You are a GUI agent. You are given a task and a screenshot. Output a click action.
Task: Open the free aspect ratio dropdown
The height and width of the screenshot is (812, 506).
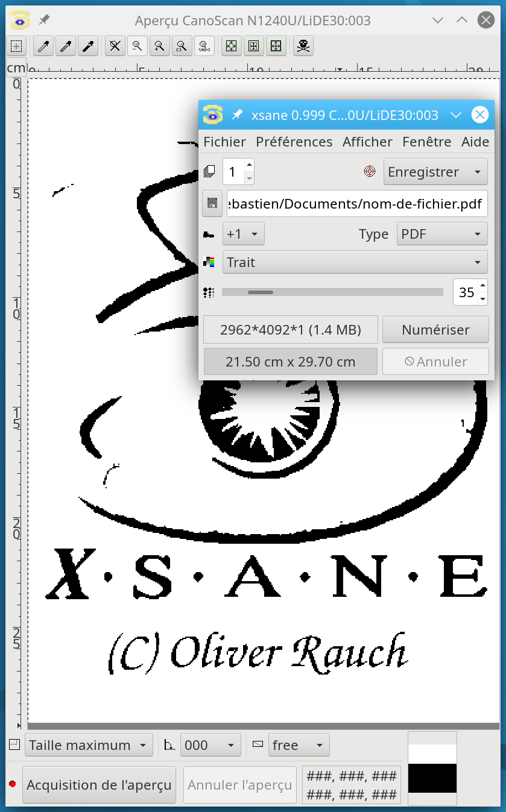[299, 745]
